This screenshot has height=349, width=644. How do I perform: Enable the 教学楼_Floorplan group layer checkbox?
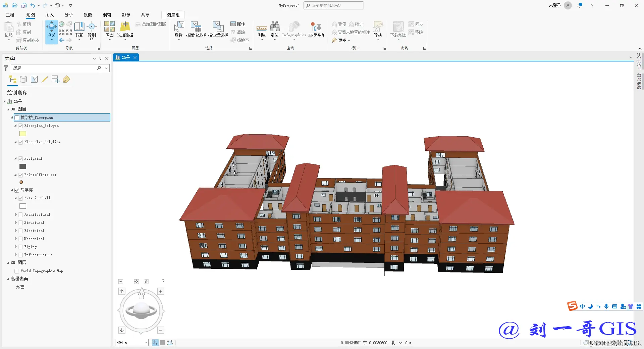pos(17,117)
